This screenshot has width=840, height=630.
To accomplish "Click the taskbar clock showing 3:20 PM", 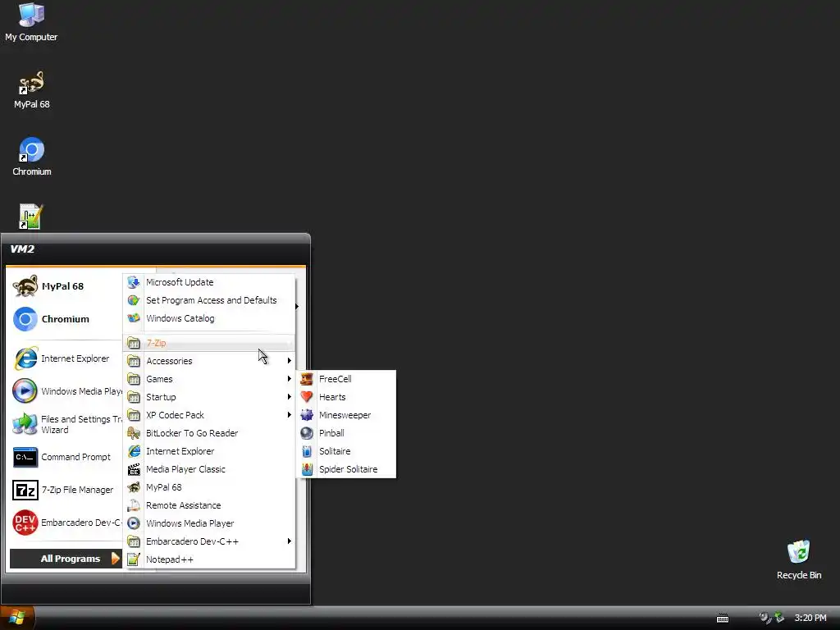I will tap(810, 619).
